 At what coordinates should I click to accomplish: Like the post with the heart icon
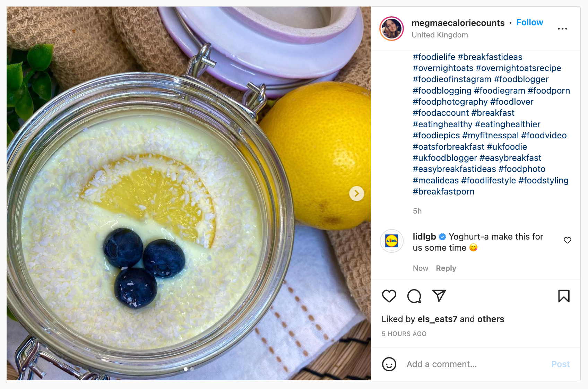pos(389,296)
